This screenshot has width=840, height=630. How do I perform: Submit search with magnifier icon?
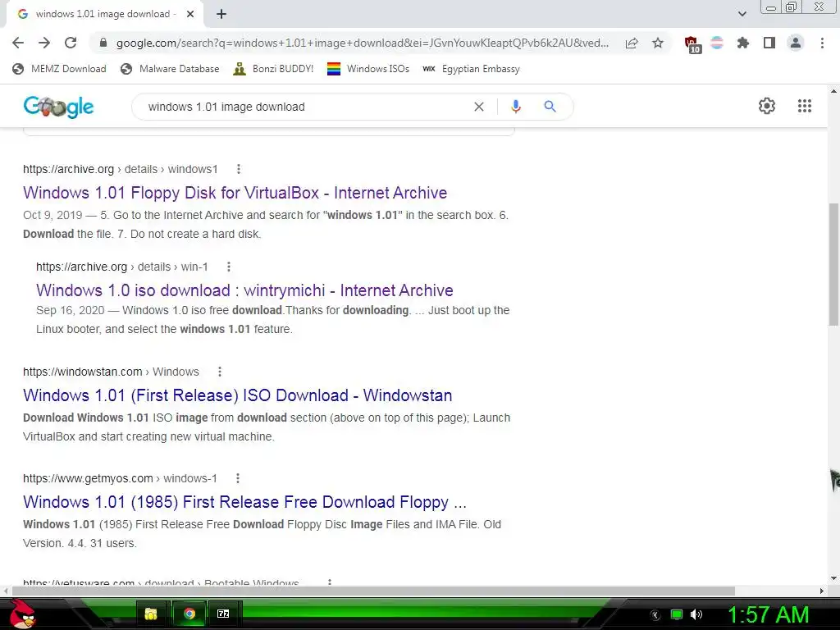pos(550,107)
